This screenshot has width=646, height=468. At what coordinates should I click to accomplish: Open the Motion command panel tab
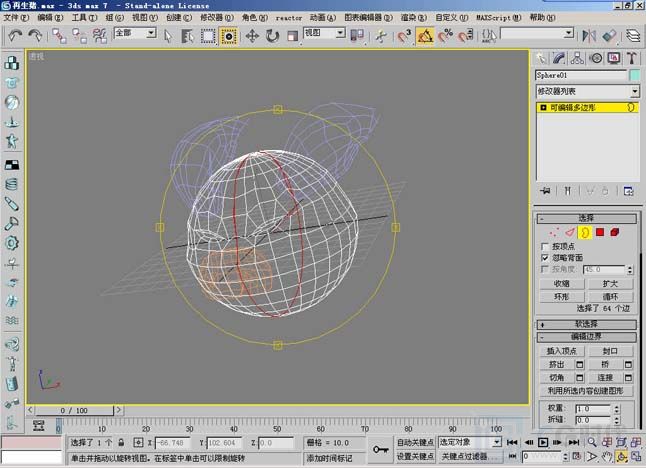[x=596, y=58]
